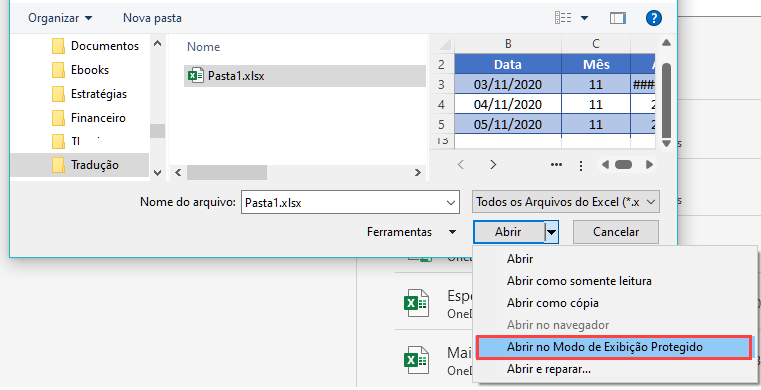
Task: Click the Nova pasta button
Action: click(152, 18)
